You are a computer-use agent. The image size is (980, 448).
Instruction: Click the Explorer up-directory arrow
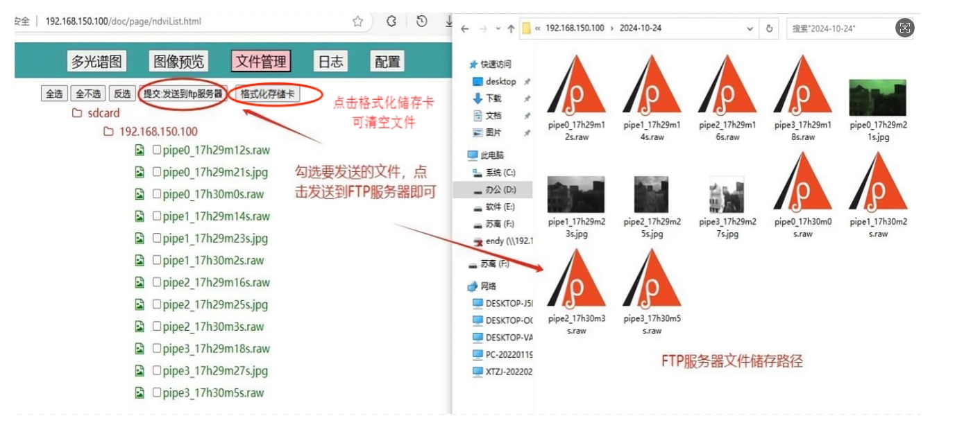(x=511, y=29)
